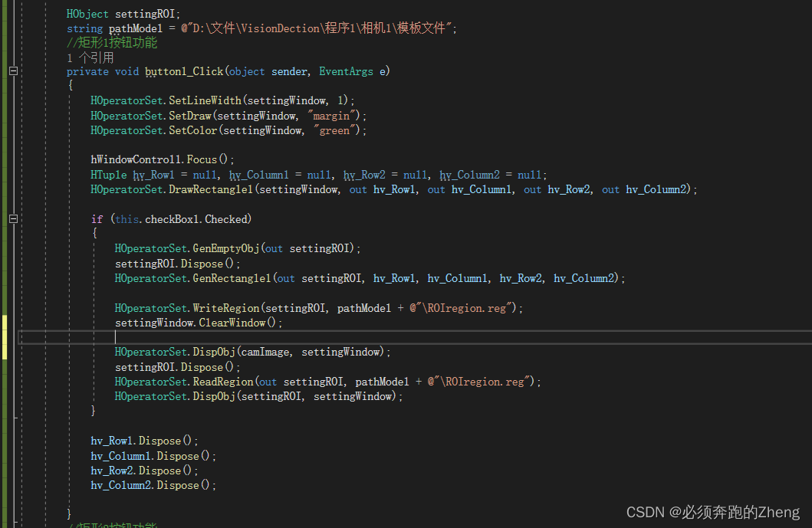Screen dimensions: 812x528
Task: Click hv_Column2.Dispose() line
Action: [x=153, y=486]
